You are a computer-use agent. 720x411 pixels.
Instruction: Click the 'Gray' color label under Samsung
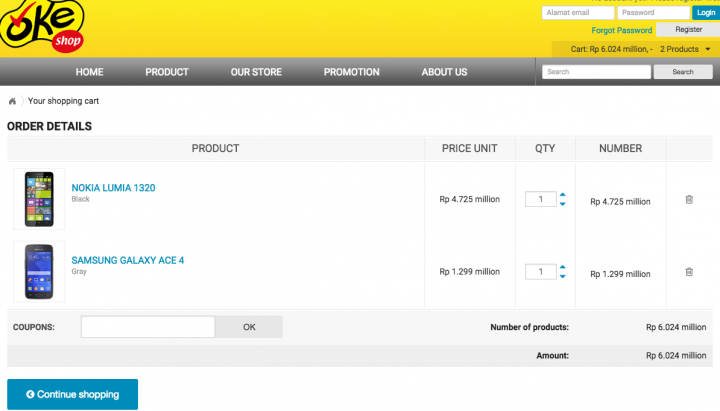pos(79,272)
